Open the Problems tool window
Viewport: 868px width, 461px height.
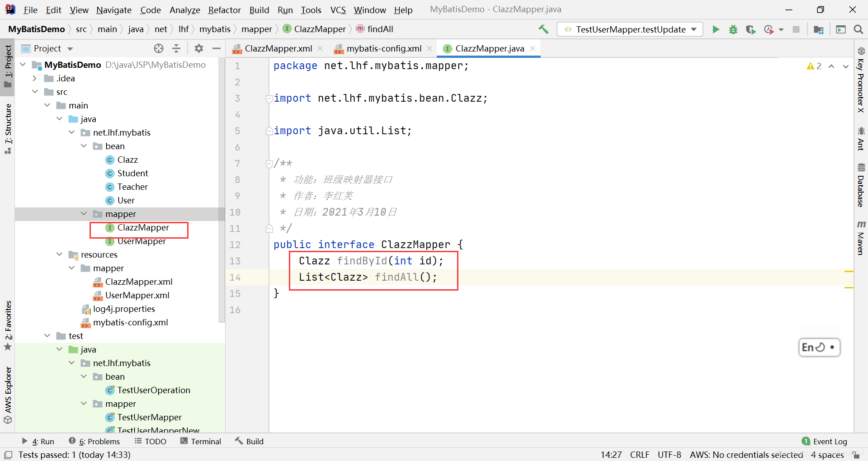[94, 441]
